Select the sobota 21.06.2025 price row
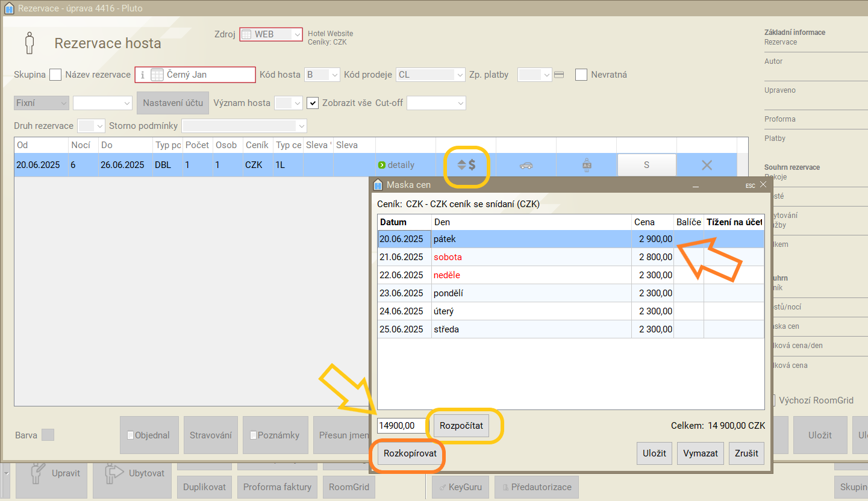 tap(524, 257)
